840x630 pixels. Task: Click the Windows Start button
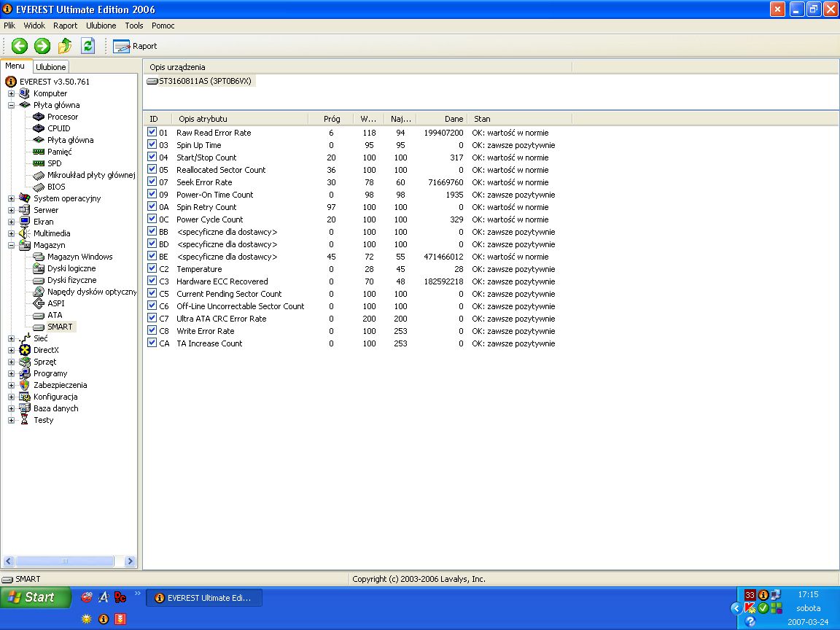click(35, 596)
